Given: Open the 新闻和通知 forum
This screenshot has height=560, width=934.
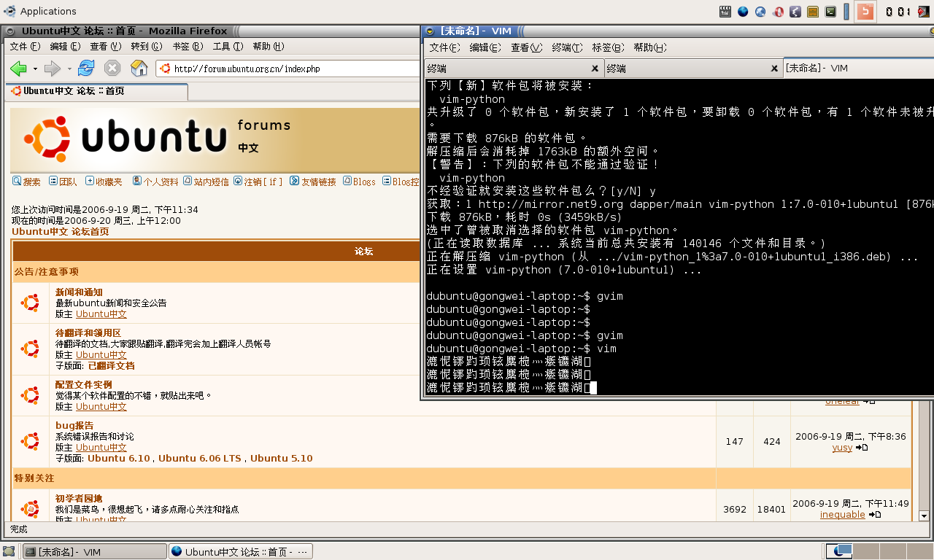Looking at the screenshot, I should coord(79,292).
